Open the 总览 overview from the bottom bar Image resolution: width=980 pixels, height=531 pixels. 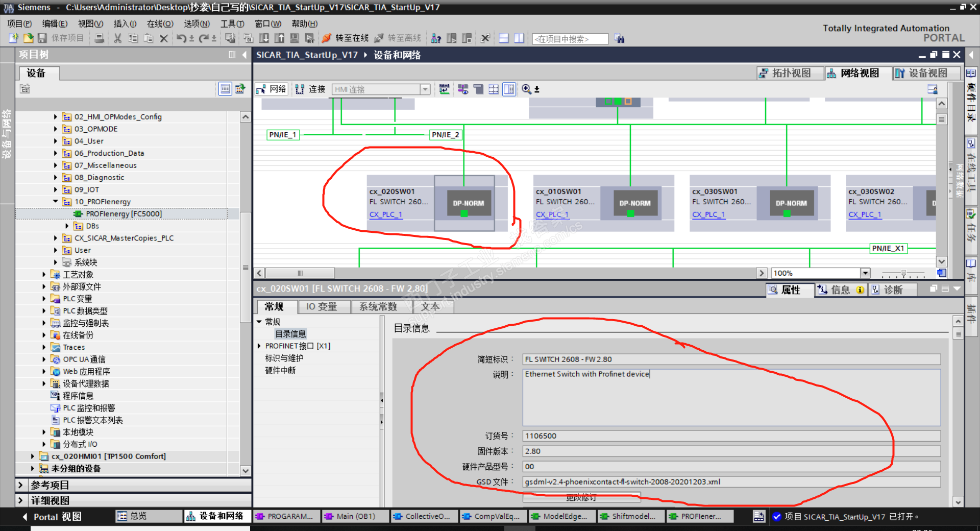(149, 517)
